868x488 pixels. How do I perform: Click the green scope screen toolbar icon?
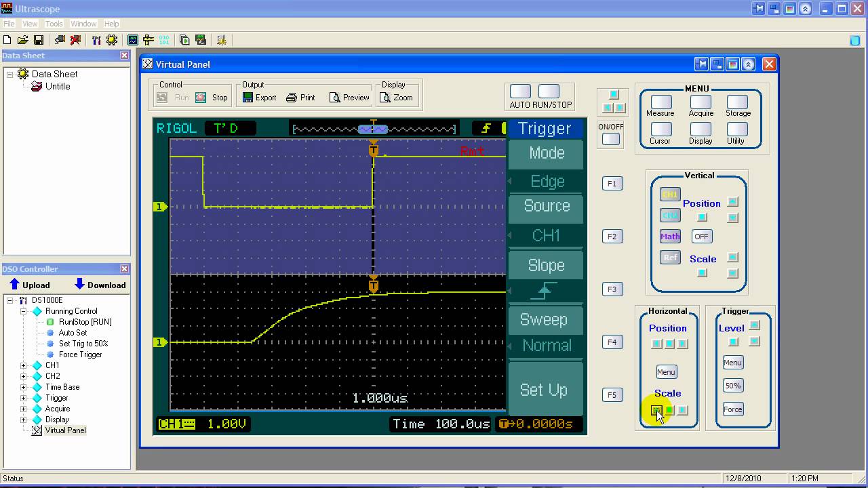(x=201, y=41)
